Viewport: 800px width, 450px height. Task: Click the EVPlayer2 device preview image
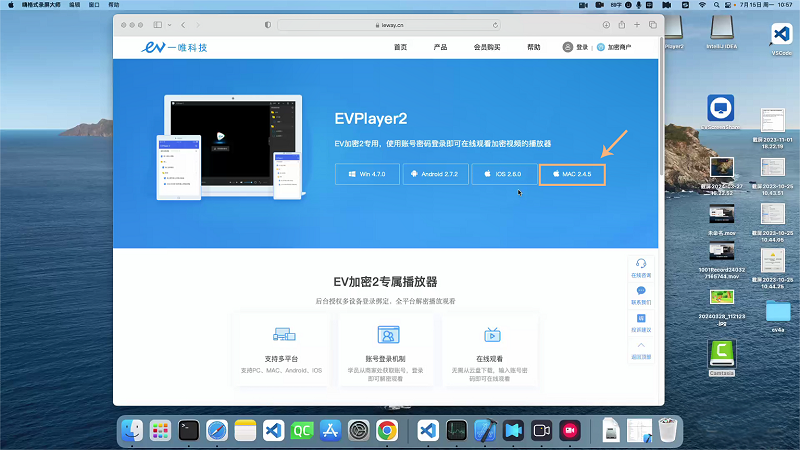pyautogui.click(x=231, y=147)
